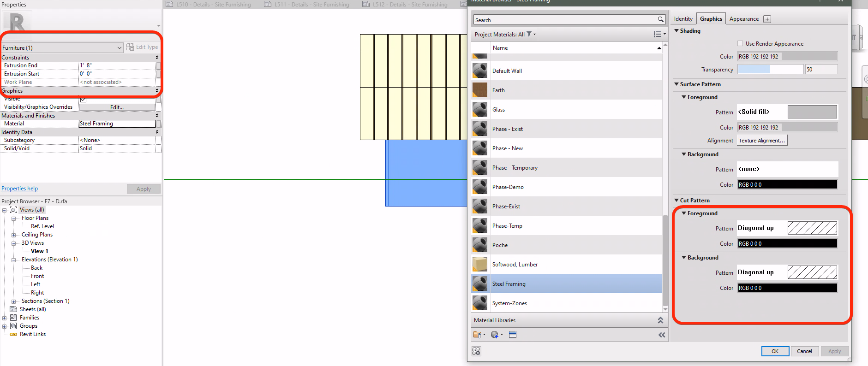Adjust the Transparency slider
The width and height of the screenshot is (868, 366).
770,69
